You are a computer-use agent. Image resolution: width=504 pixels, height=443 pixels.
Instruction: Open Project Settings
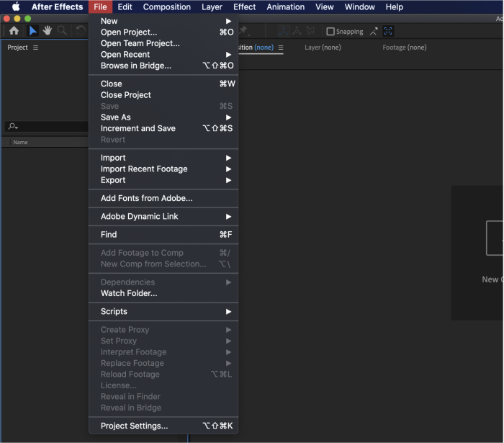coord(163,426)
